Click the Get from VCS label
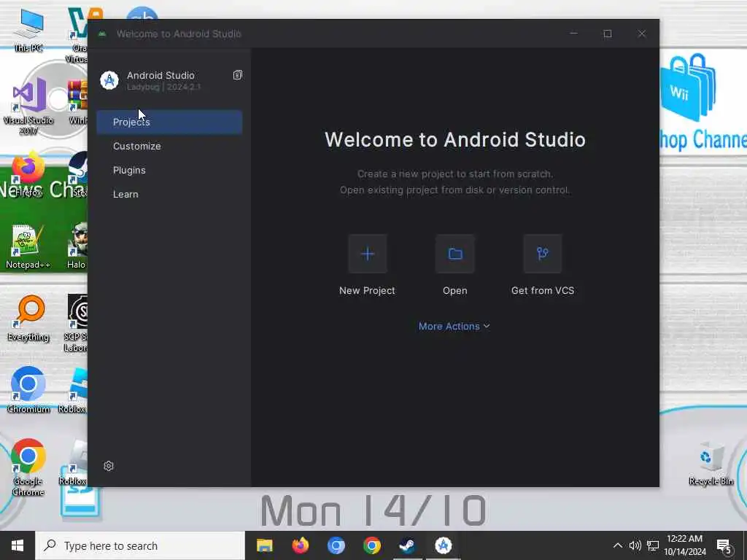Image resolution: width=747 pixels, height=560 pixels. pyautogui.click(x=543, y=290)
